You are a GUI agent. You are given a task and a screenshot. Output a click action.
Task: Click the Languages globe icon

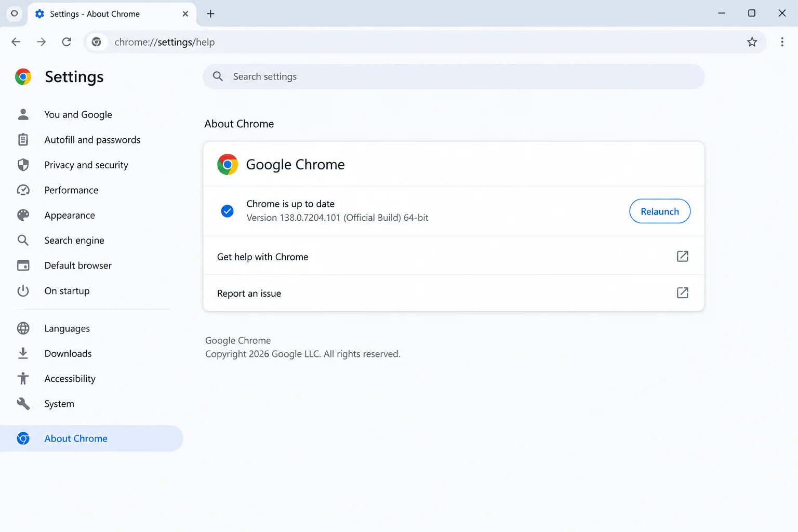click(x=23, y=328)
